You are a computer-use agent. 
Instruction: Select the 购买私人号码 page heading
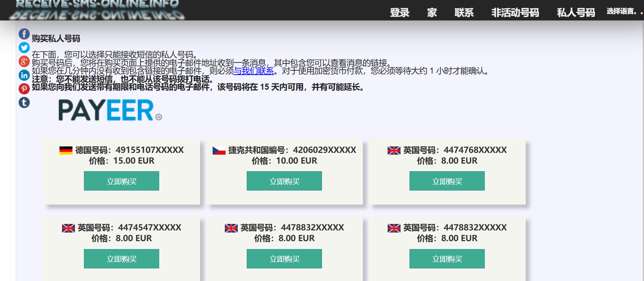(56, 38)
